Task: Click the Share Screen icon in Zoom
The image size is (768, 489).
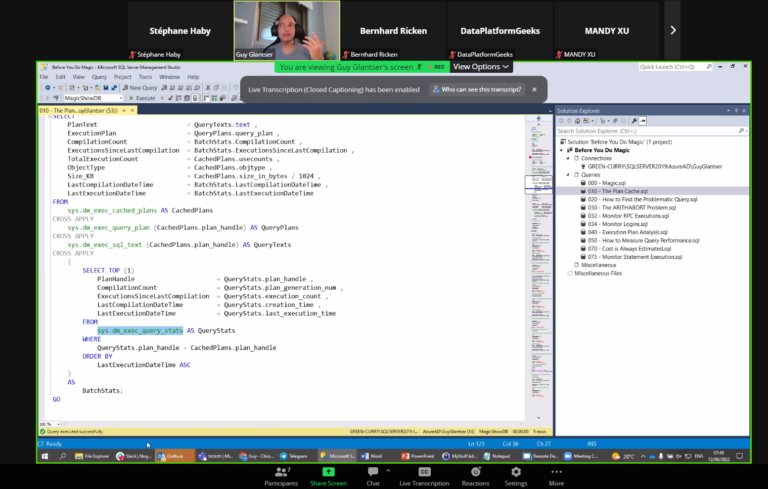Action: 327,472
